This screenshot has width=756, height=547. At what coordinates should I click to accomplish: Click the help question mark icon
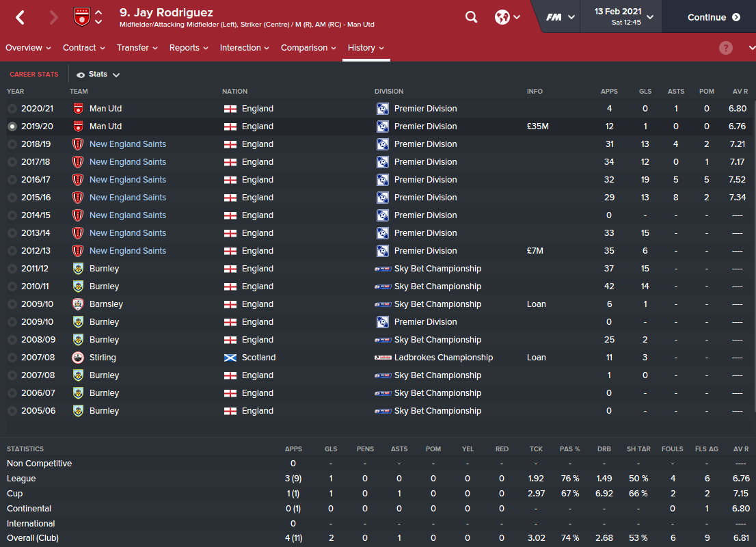pyautogui.click(x=726, y=48)
